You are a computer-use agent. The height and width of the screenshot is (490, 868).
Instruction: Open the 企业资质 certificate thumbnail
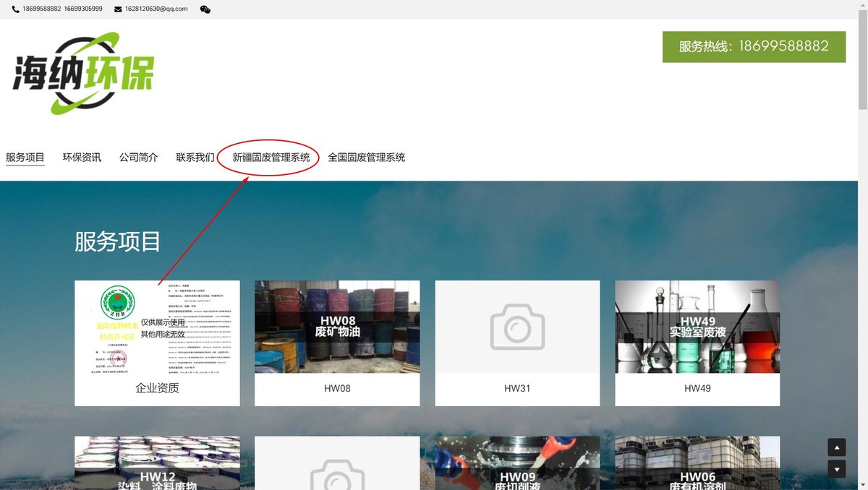click(x=157, y=327)
